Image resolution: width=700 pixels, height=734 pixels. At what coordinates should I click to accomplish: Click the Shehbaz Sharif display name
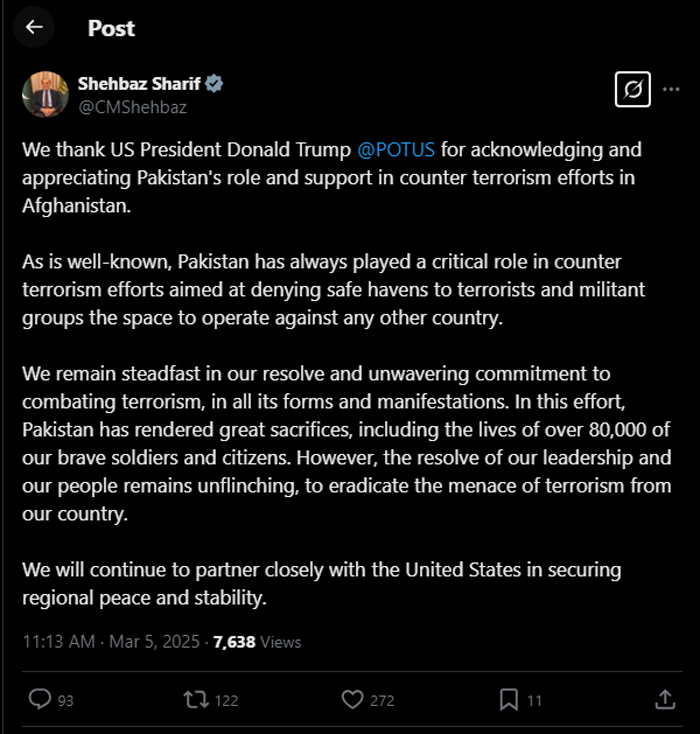[140, 84]
